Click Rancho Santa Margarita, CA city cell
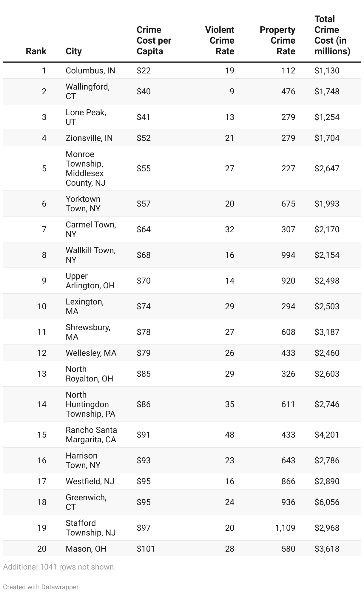The image size is (364, 594). [91, 435]
